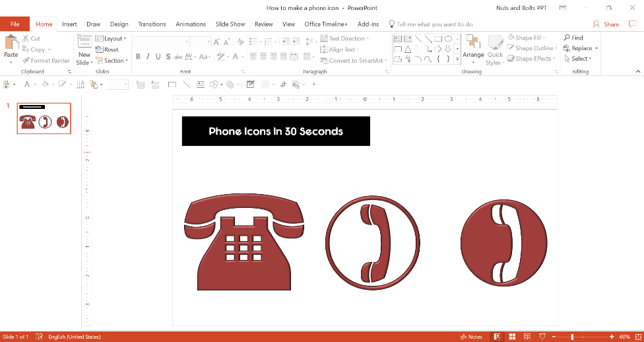Open the comments pane icon
The width and height of the screenshot is (644, 342).
pos(633,24)
